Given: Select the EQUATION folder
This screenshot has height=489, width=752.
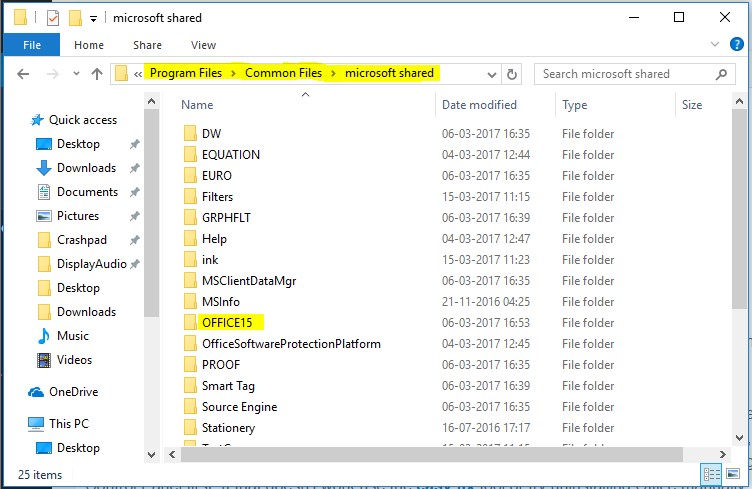Looking at the screenshot, I should point(231,154).
